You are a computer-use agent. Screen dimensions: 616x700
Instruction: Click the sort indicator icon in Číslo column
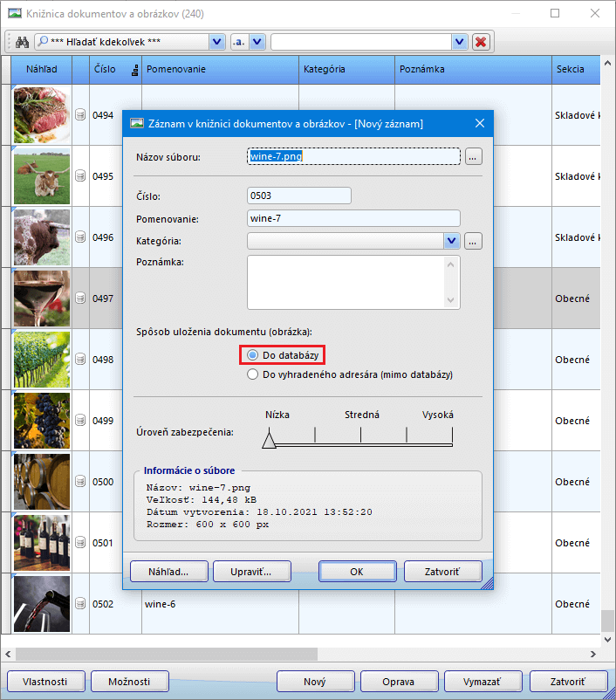[134, 70]
